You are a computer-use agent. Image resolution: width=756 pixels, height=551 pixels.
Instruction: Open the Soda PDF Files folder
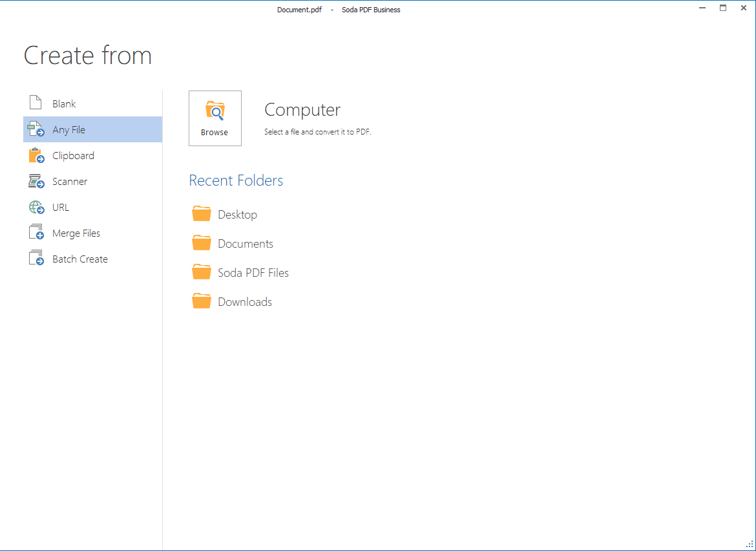[x=202, y=272]
